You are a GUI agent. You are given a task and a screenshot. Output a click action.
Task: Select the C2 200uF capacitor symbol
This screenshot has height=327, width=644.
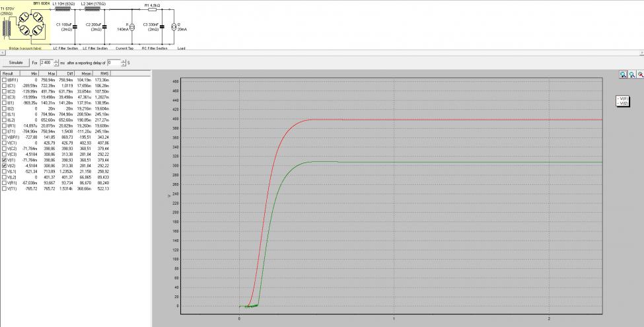(x=104, y=26)
